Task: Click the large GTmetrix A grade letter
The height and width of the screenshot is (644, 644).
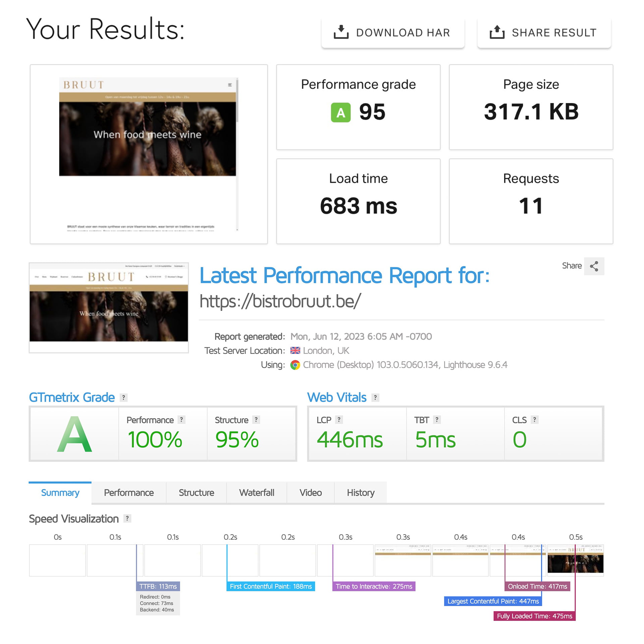Action: (x=74, y=434)
